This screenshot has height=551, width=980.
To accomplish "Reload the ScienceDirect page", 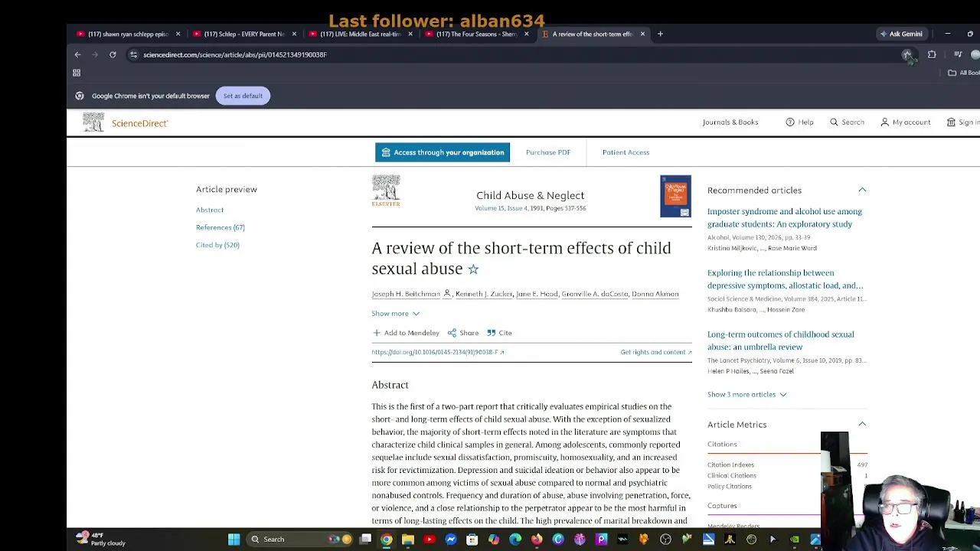I will 113,54.
